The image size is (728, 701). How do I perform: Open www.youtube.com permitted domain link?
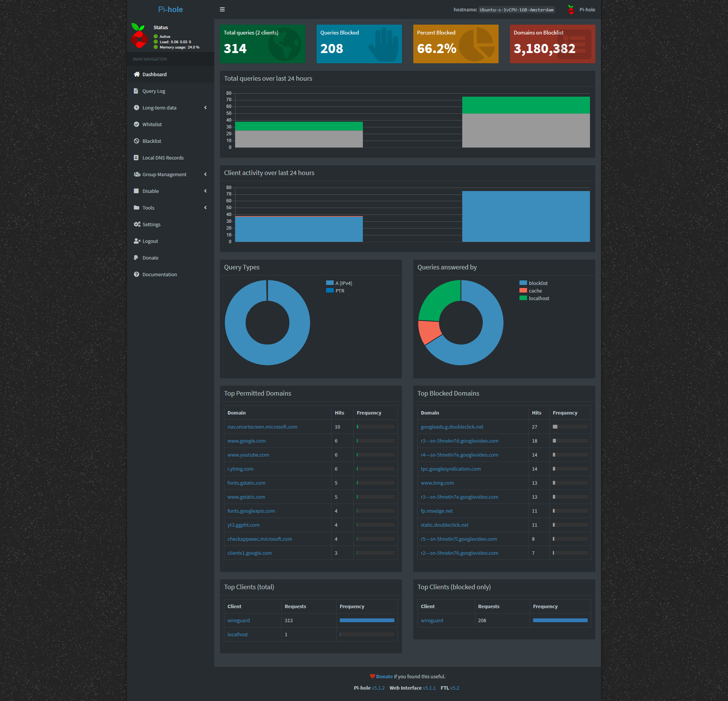(x=248, y=455)
